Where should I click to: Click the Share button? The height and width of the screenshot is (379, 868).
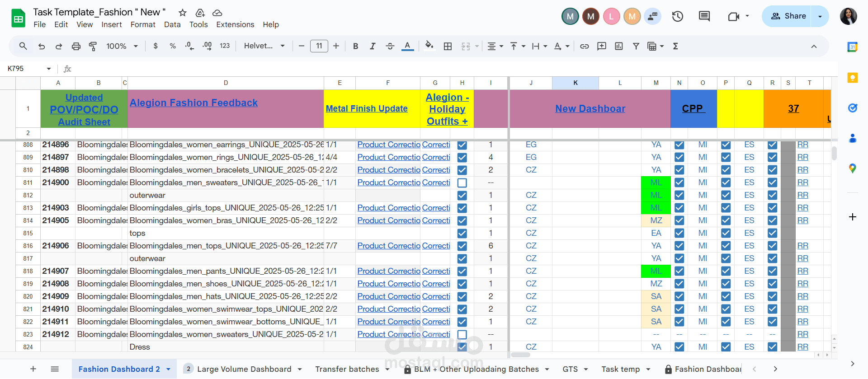tap(788, 16)
